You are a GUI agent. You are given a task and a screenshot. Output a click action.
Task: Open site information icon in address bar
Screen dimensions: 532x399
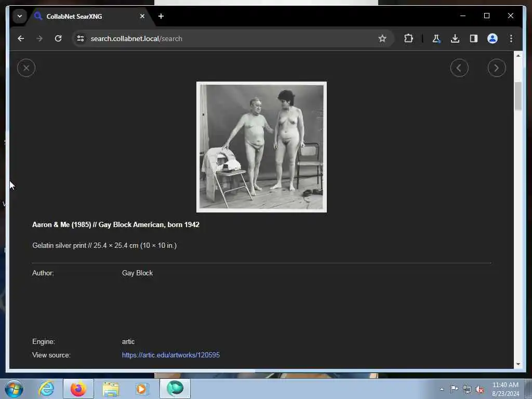pyautogui.click(x=81, y=38)
